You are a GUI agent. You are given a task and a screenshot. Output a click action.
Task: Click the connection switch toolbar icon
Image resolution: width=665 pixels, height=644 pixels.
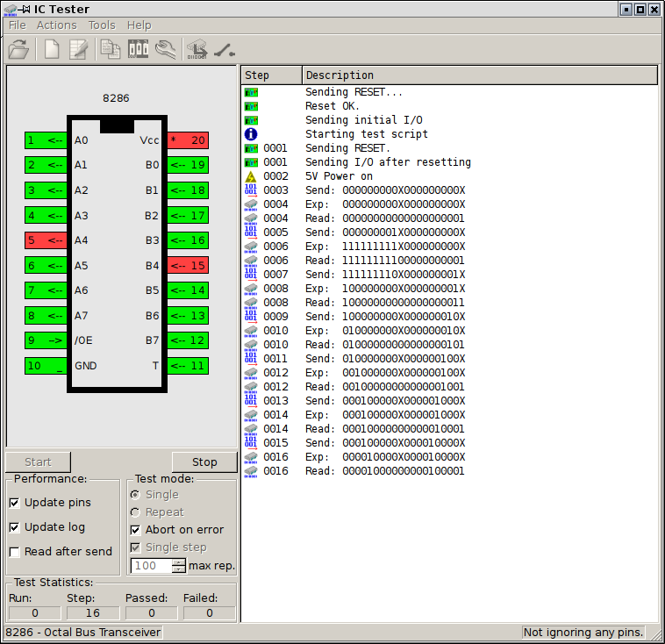(x=225, y=50)
